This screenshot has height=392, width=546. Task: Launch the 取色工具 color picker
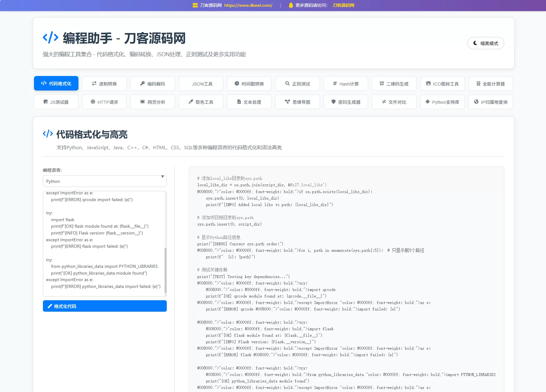click(x=201, y=102)
